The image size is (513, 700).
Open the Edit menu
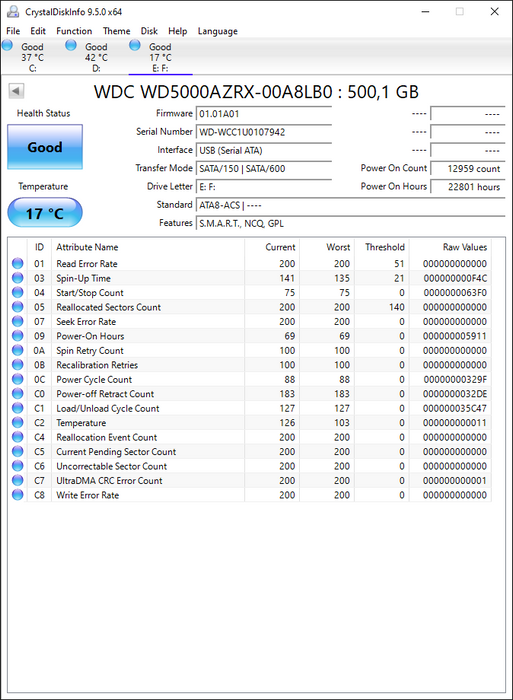pyautogui.click(x=38, y=31)
